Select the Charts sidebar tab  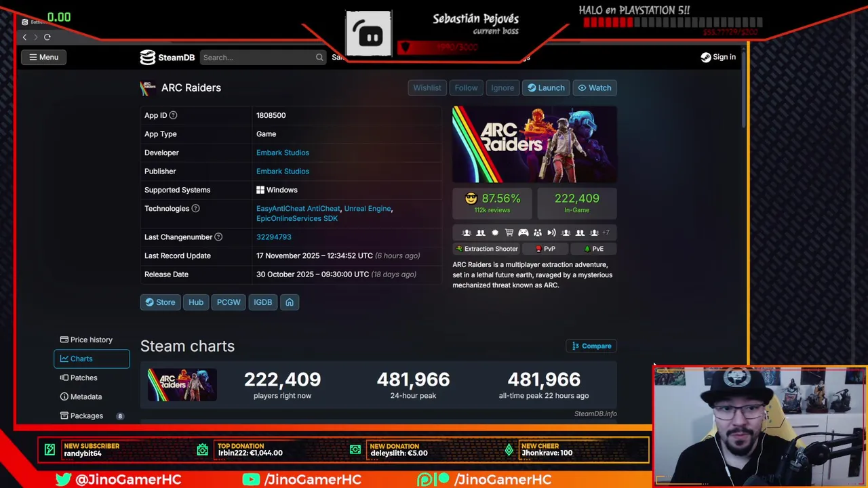click(x=92, y=359)
